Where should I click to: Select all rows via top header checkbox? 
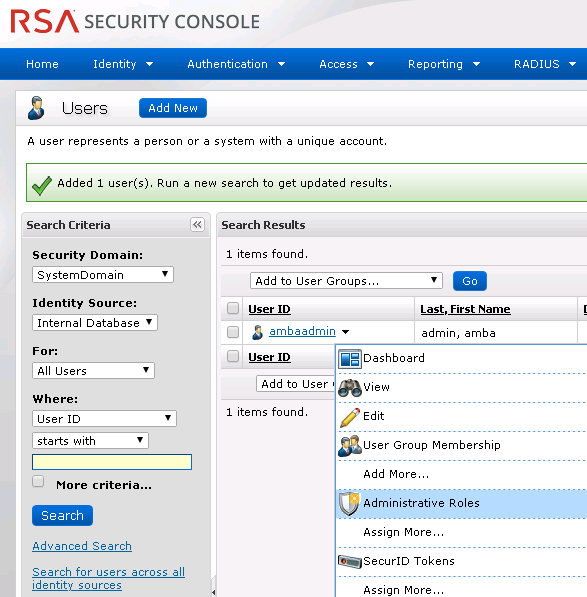pyautogui.click(x=233, y=308)
